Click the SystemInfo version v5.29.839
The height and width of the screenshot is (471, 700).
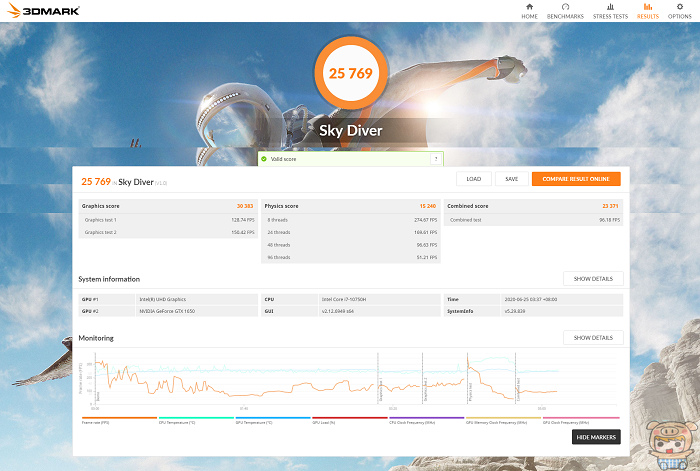tap(515, 311)
